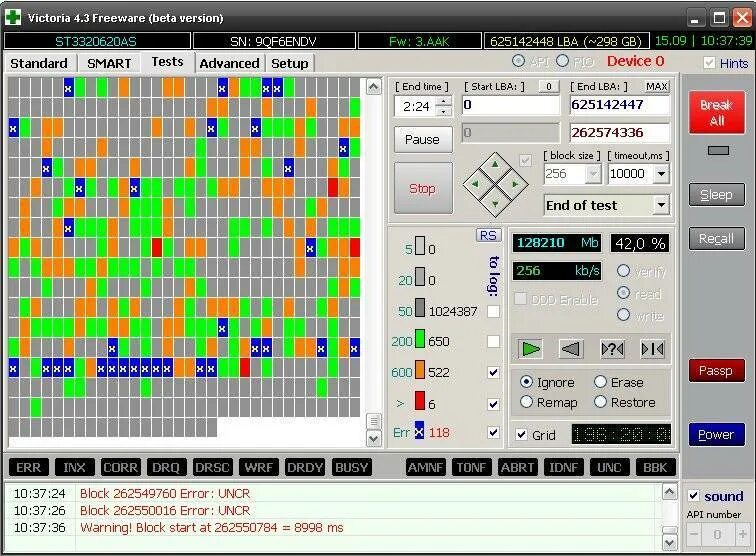Select the Remap radio option
756x556 pixels.
[526, 402]
